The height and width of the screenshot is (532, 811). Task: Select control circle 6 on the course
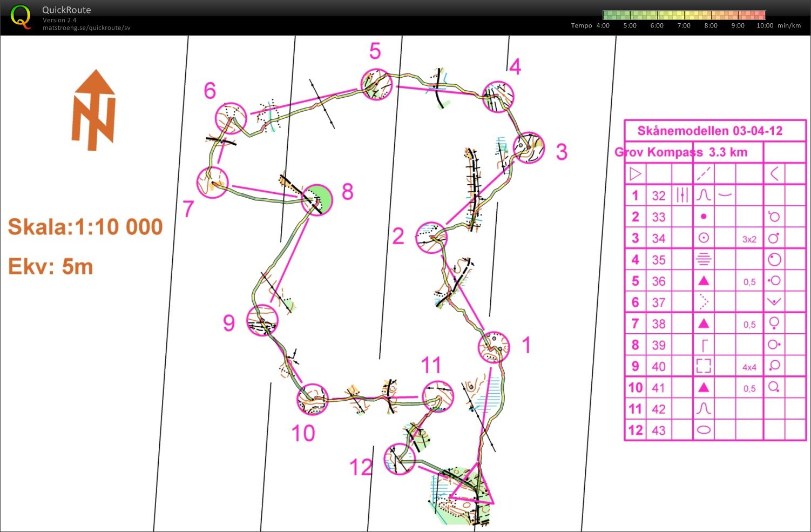click(x=231, y=118)
